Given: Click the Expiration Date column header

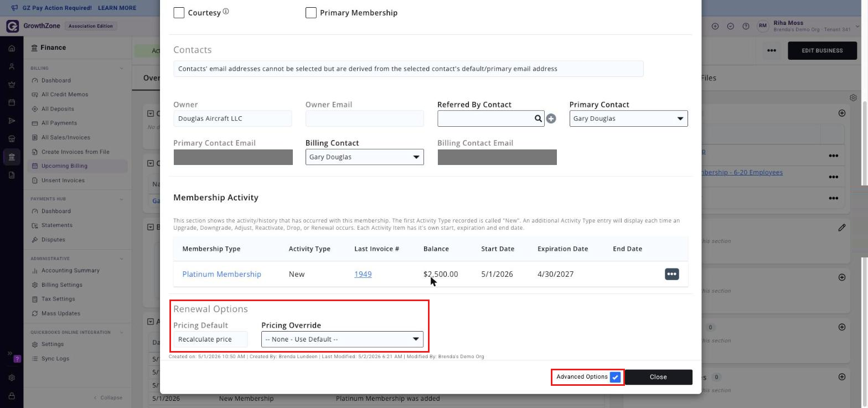Looking at the screenshot, I should pos(562,249).
